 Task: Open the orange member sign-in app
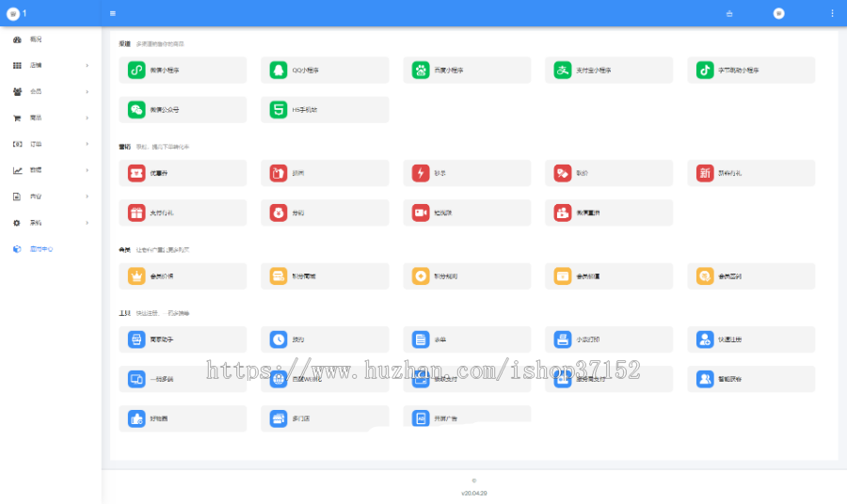(751, 276)
